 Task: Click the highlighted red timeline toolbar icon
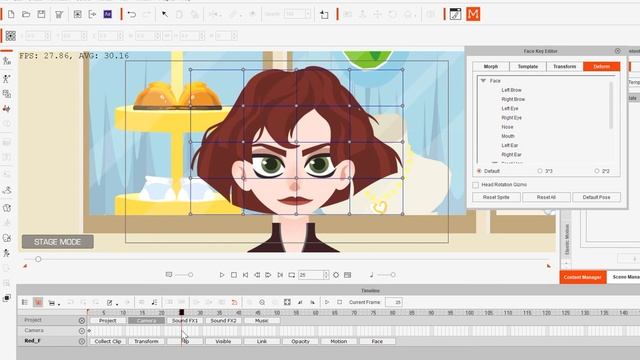38,302
